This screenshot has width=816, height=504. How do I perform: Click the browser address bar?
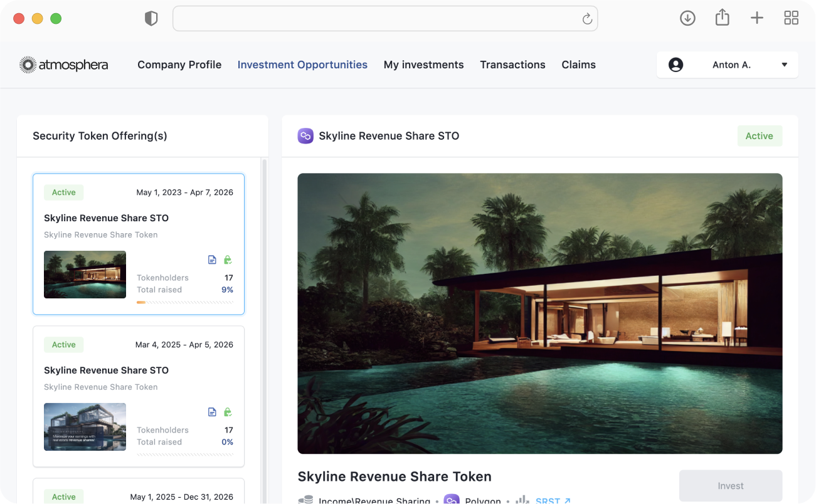click(385, 19)
